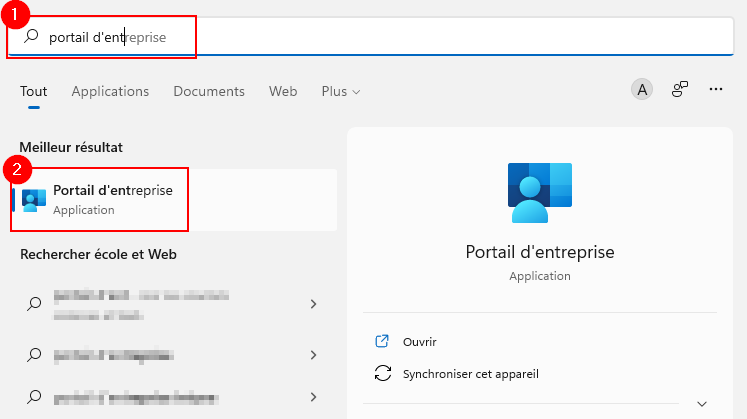Click the magnifier icon in search box

(31, 36)
